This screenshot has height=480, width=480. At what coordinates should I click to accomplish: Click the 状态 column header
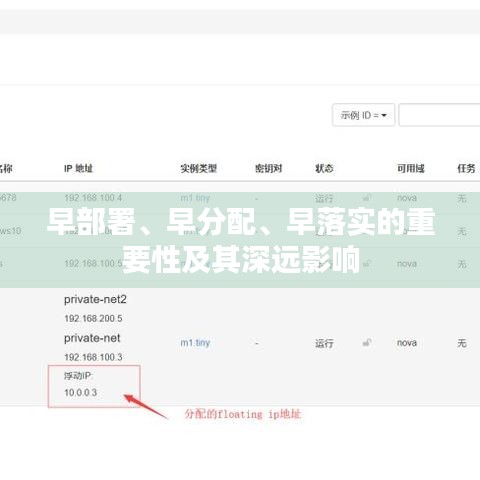click(x=324, y=168)
